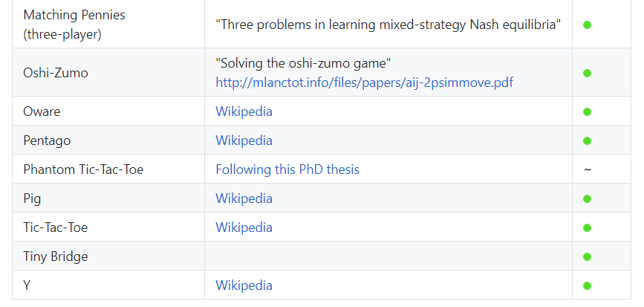Click green status dot in Pig row
644x307 pixels.
click(x=587, y=198)
